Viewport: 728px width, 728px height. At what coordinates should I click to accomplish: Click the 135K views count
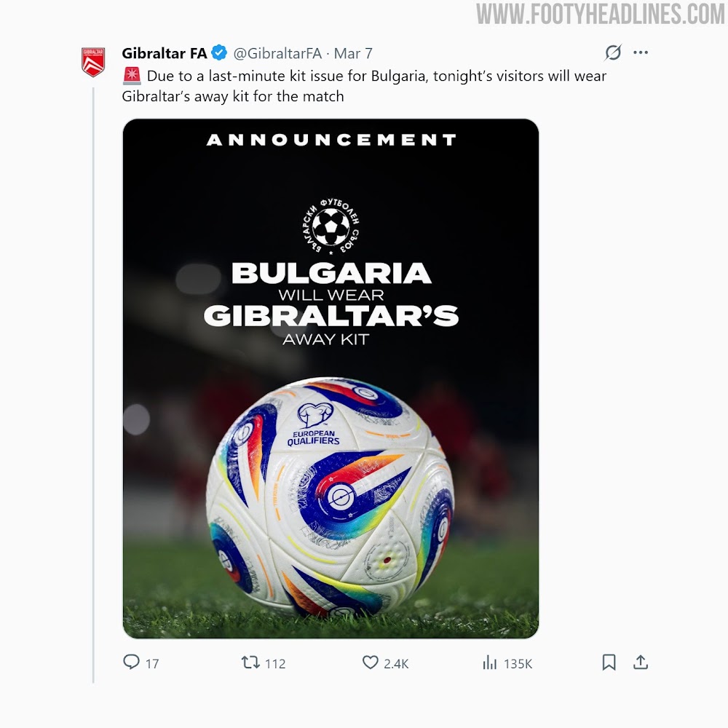point(518,664)
